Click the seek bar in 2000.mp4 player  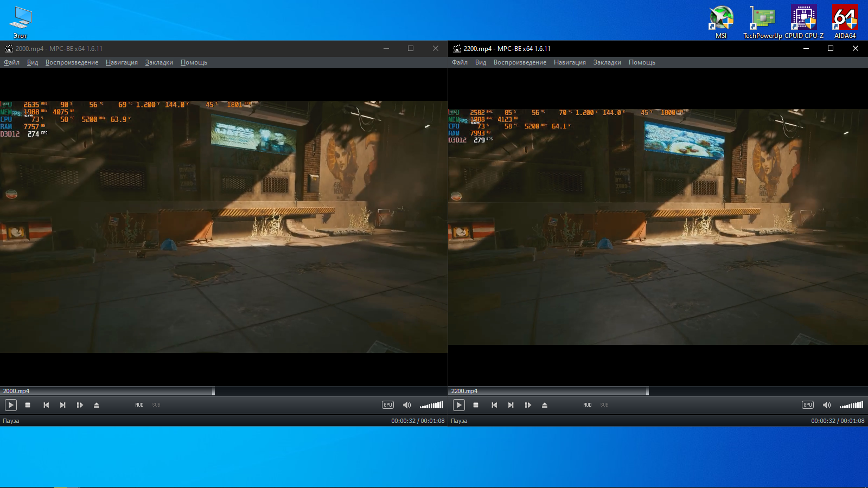pyautogui.click(x=224, y=391)
